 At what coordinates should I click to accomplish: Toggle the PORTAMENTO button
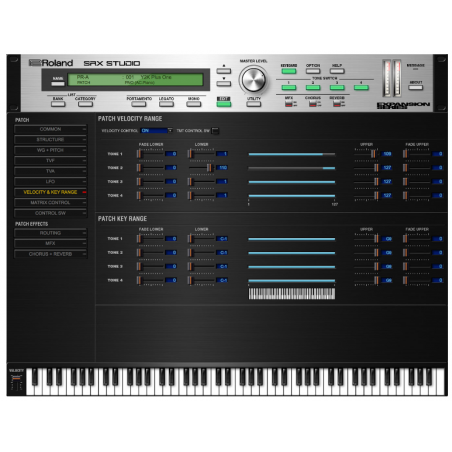tap(139, 104)
